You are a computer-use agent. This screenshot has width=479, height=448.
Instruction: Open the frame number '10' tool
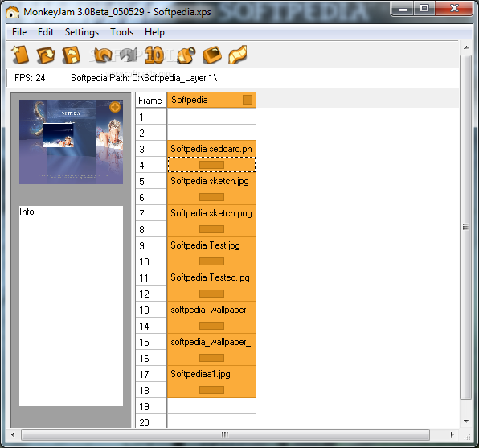(x=154, y=55)
